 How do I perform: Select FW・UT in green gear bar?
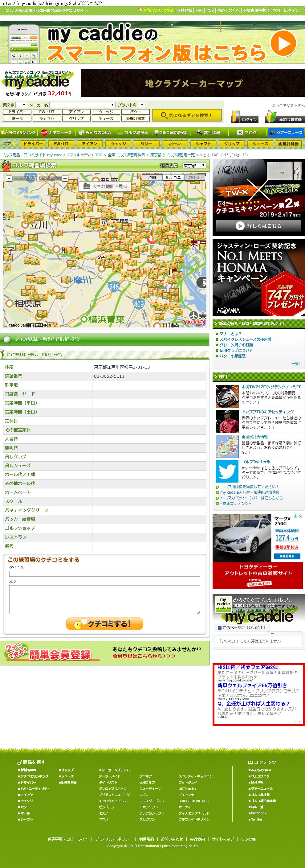[61, 144]
